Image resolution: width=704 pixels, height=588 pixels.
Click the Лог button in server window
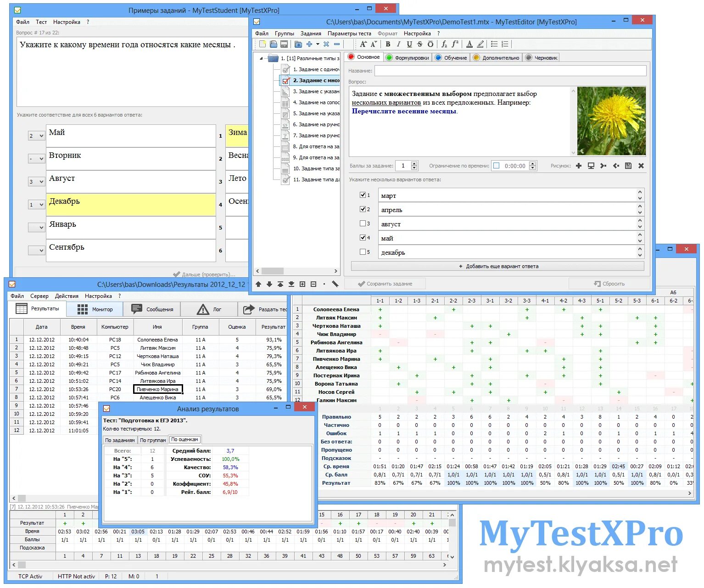click(x=209, y=309)
